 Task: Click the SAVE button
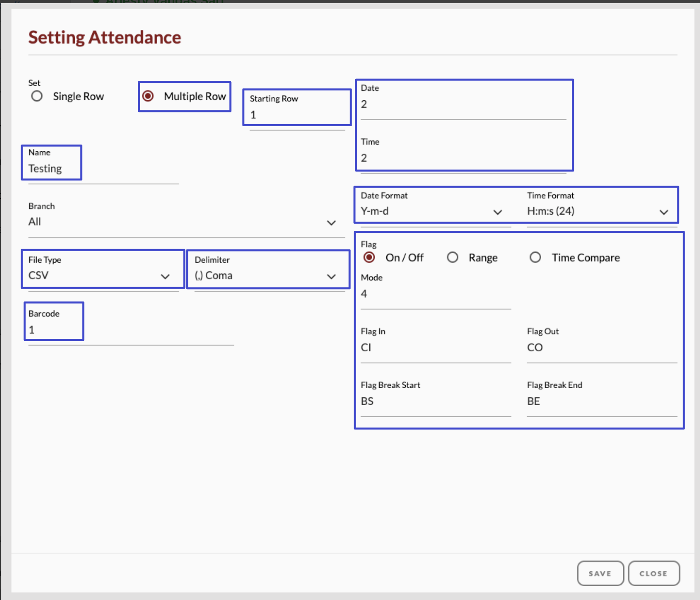tap(600, 573)
